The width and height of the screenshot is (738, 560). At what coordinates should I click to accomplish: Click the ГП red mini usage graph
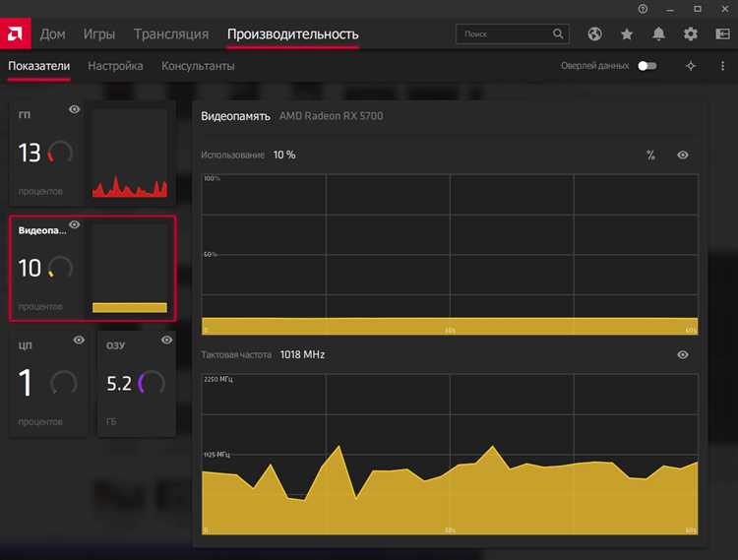click(130, 153)
